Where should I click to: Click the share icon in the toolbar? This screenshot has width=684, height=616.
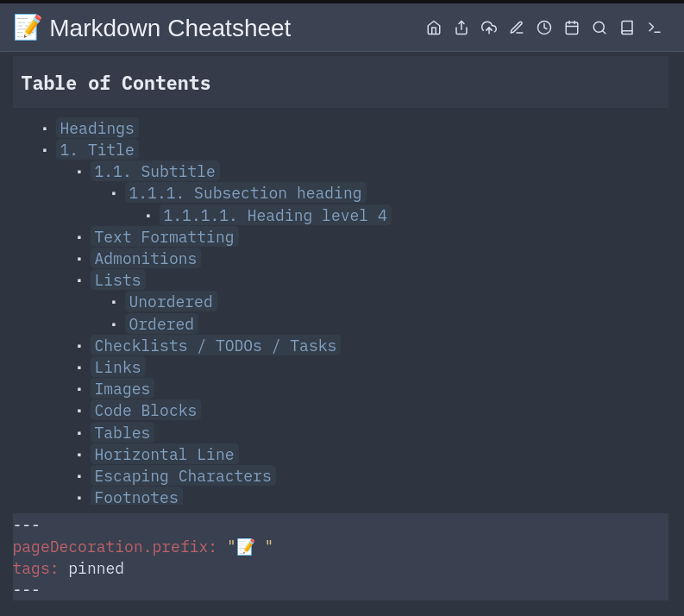(x=461, y=28)
